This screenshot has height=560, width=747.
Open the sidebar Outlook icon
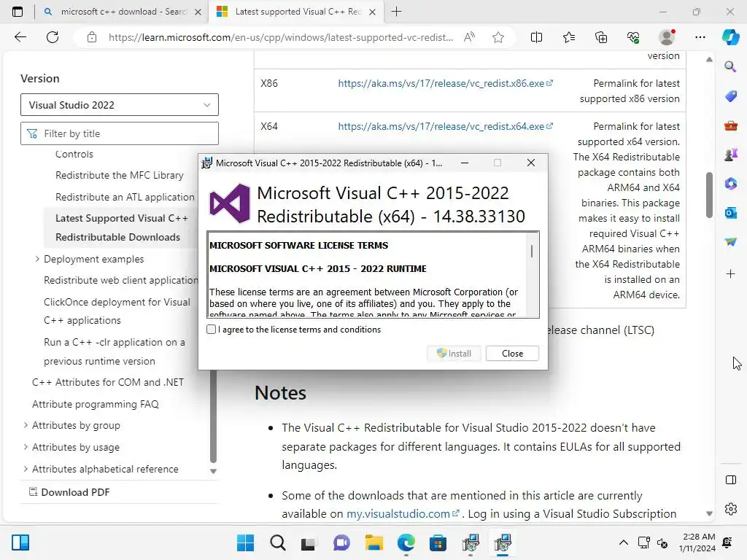tap(730, 212)
